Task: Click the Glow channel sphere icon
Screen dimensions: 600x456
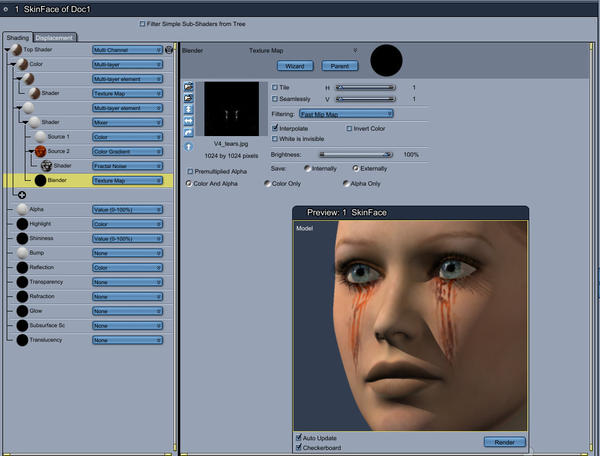Action: coord(22,311)
